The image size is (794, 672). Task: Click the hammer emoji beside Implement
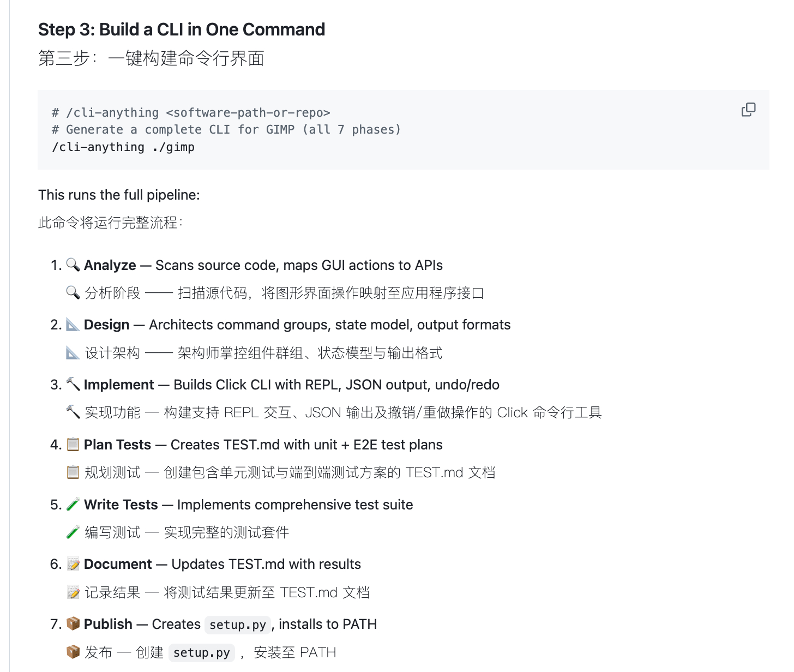[73, 384]
